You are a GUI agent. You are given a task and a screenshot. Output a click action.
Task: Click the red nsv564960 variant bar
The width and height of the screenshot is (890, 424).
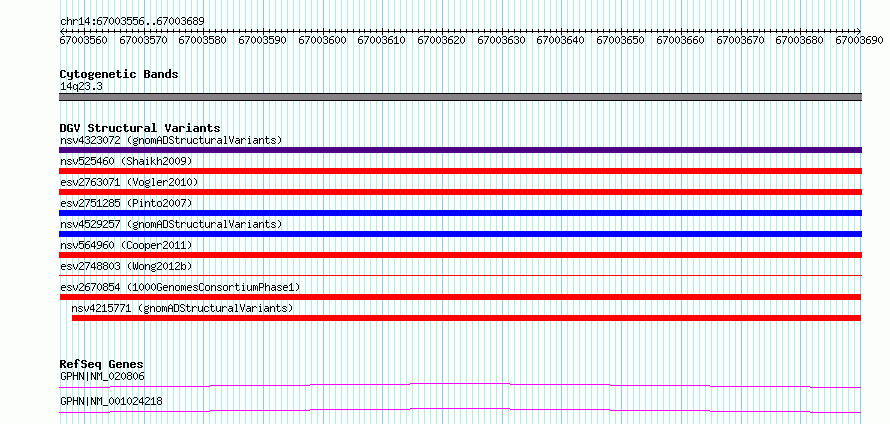pyautogui.click(x=460, y=255)
